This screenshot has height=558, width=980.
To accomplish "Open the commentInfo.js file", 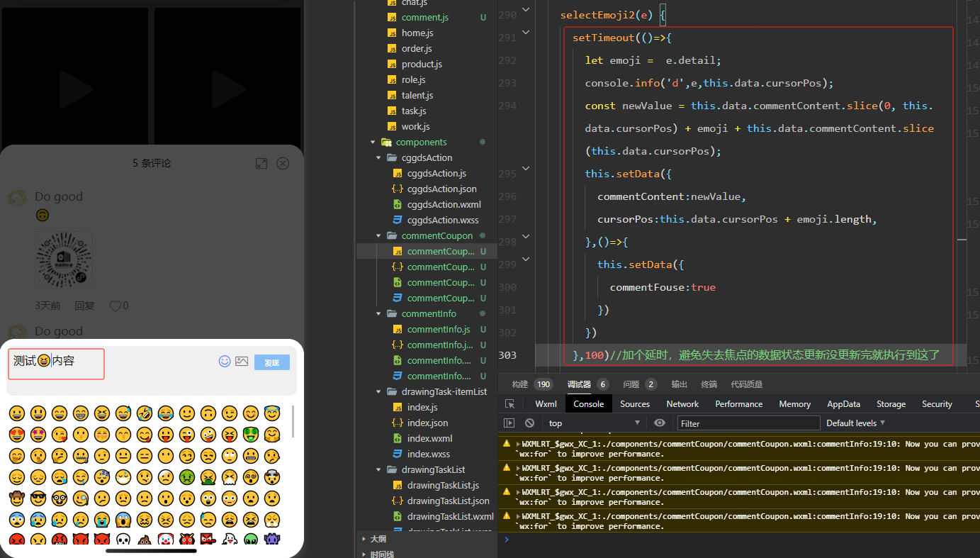I will (x=439, y=329).
